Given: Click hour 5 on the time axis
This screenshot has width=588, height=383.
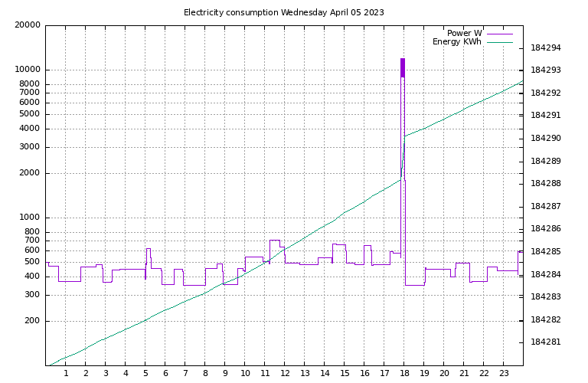Looking at the screenshot, I should [145, 373].
